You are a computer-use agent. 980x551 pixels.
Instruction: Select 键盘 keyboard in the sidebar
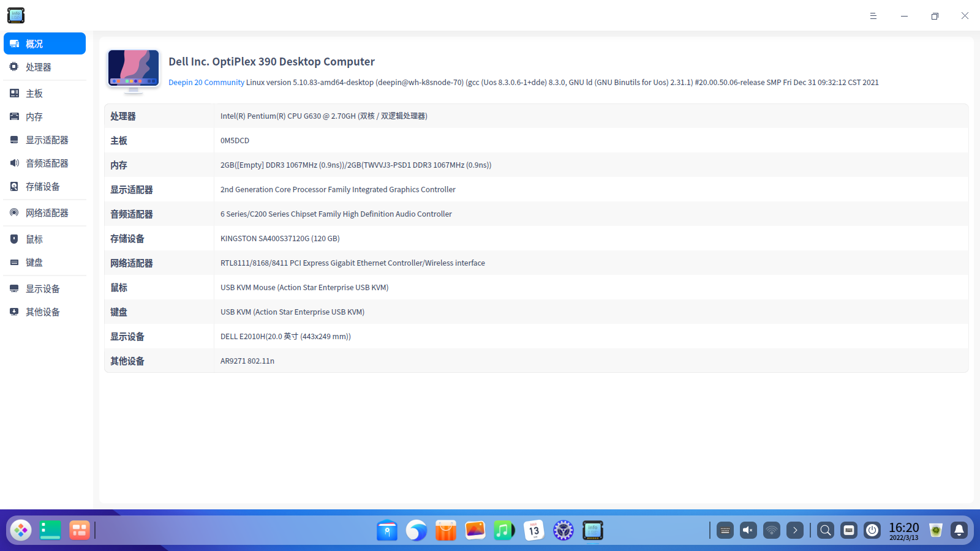(45, 262)
